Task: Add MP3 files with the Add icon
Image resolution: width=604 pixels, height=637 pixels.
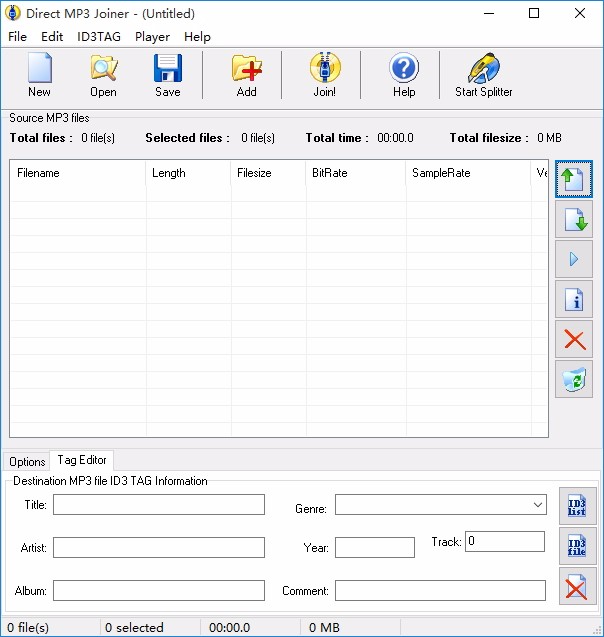Action: click(x=247, y=75)
